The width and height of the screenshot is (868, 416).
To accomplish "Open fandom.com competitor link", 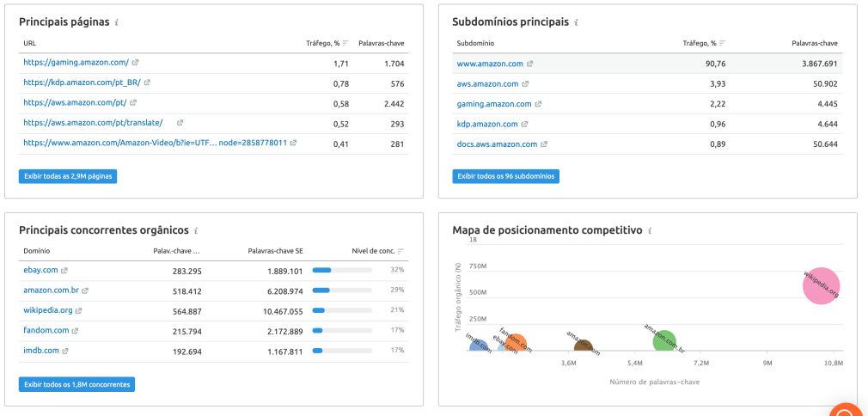I will click(46, 331).
